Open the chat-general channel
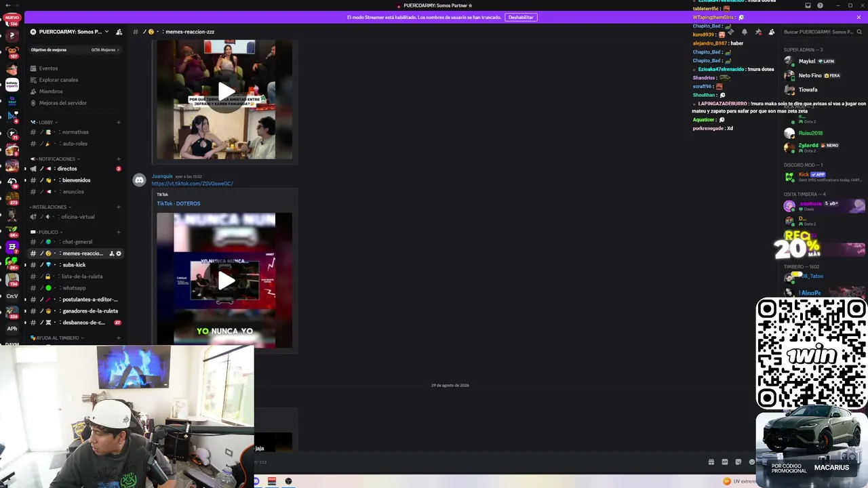Image resolution: width=868 pixels, height=488 pixels. 75,242
